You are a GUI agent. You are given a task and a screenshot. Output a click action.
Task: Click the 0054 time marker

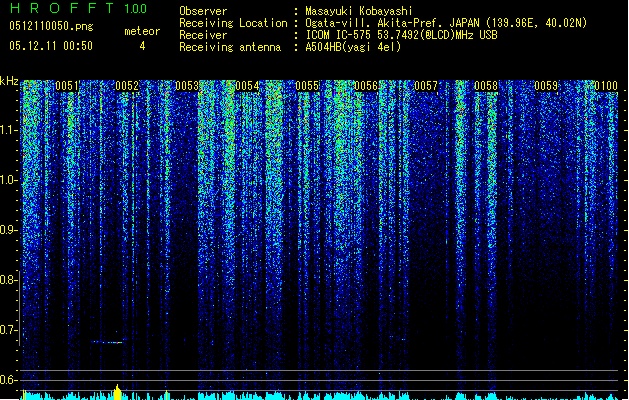(247, 86)
